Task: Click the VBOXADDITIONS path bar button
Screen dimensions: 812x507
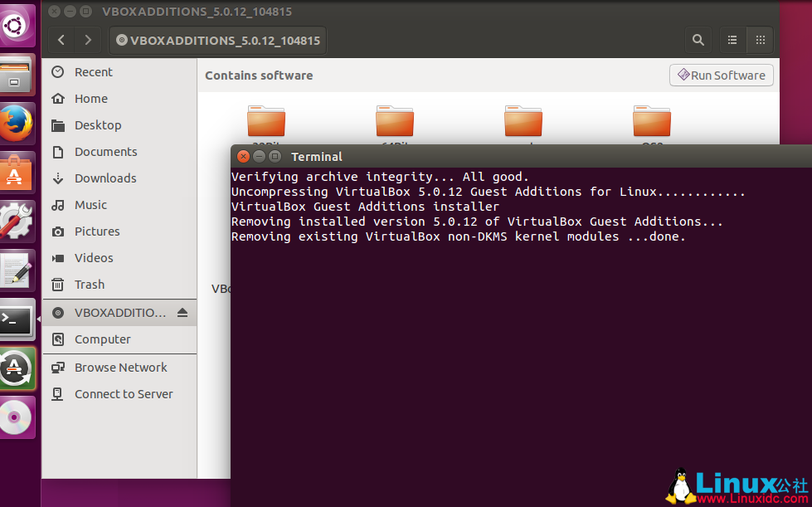Action: click(217, 40)
